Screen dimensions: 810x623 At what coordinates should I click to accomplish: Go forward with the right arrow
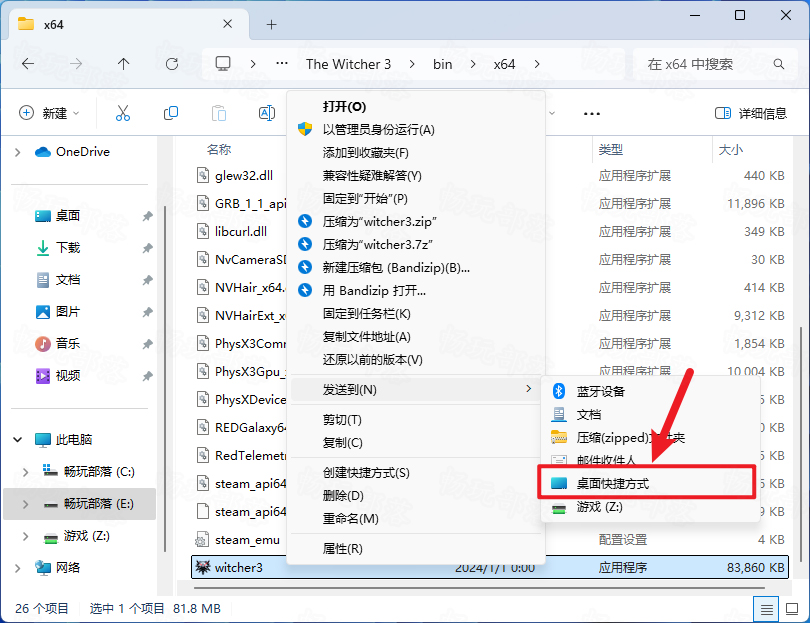click(x=76, y=64)
